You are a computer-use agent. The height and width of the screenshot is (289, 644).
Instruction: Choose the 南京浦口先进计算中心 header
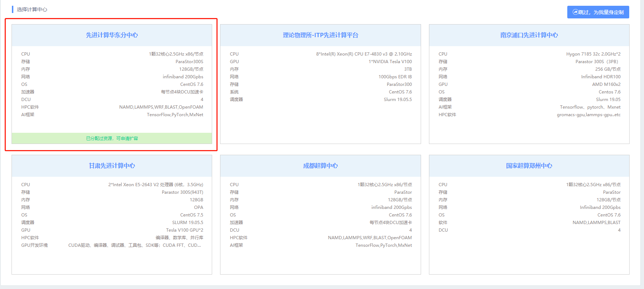pyautogui.click(x=529, y=35)
